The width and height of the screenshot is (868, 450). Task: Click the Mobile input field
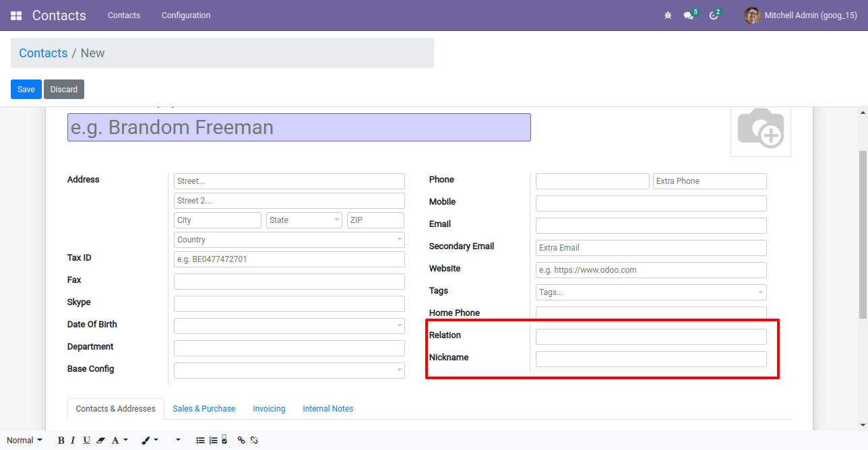(651, 203)
